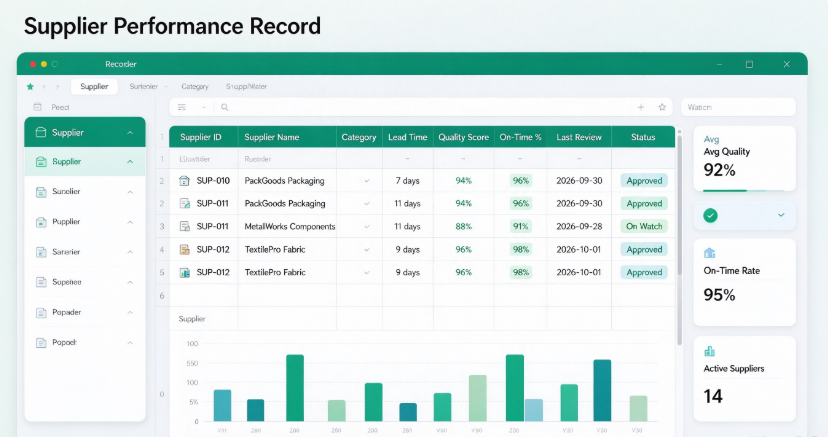Click the Watcm input field

point(738,107)
